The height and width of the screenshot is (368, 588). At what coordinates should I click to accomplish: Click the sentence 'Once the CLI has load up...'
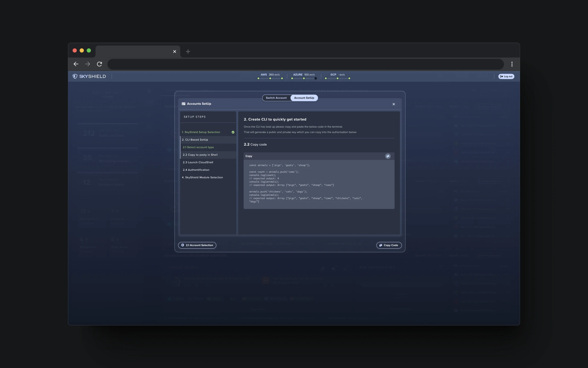[x=293, y=127]
